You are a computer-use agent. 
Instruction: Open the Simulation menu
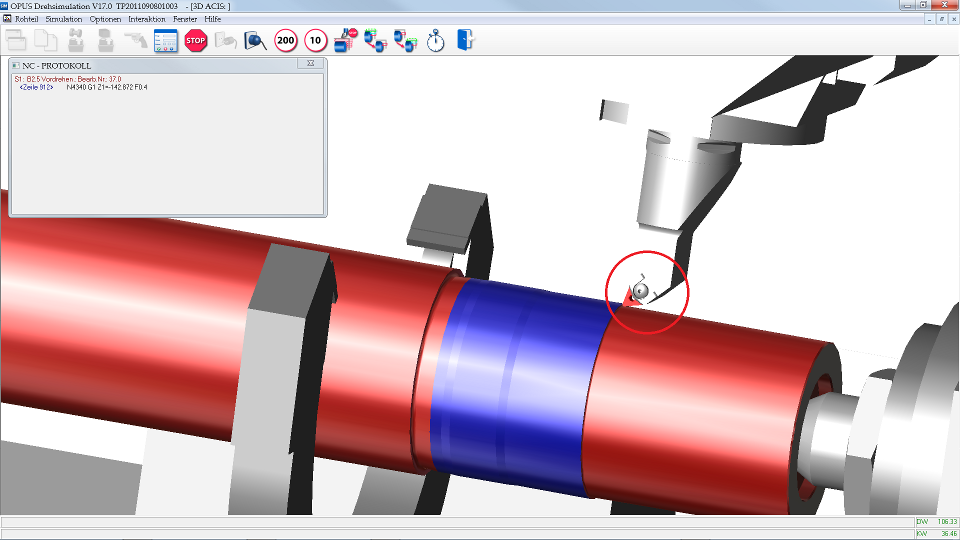point(64,19)
